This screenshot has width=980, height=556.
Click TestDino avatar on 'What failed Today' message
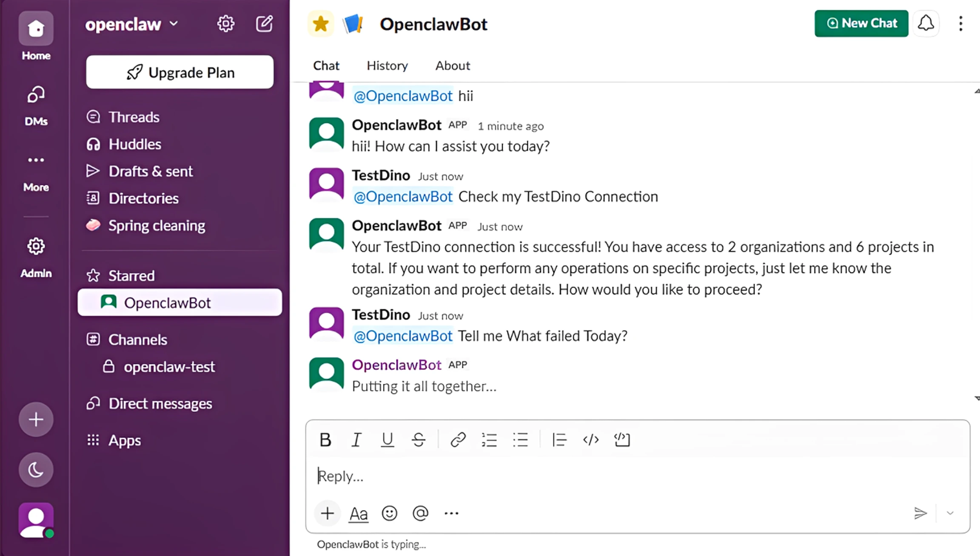pyautogui.click(x=326, y=324)
